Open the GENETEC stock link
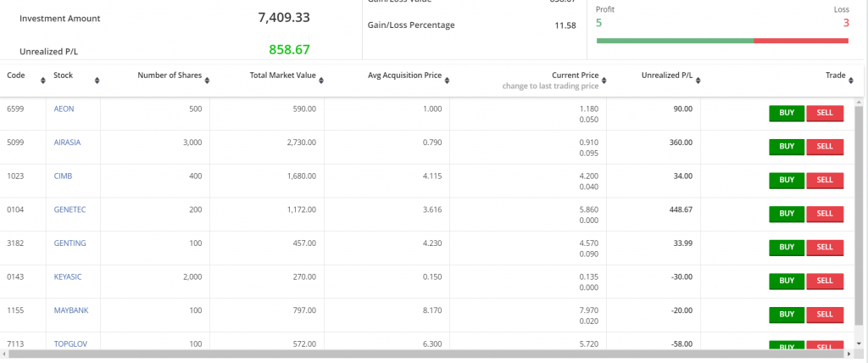This screenshot has width=868, height=363. [x=70, y=209]
